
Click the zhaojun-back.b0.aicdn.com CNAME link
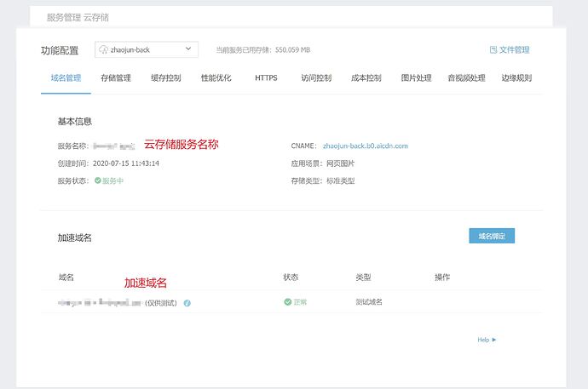(366, 146)
